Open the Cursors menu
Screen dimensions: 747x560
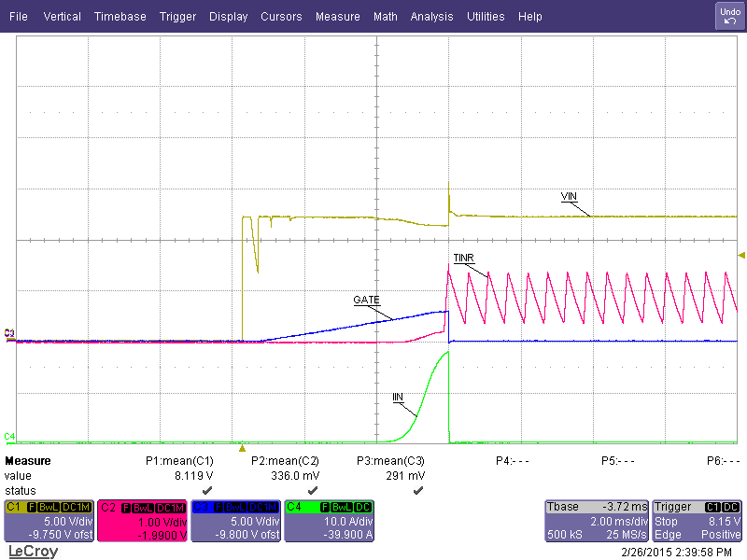pyautogui.click(x=281, y=17)
